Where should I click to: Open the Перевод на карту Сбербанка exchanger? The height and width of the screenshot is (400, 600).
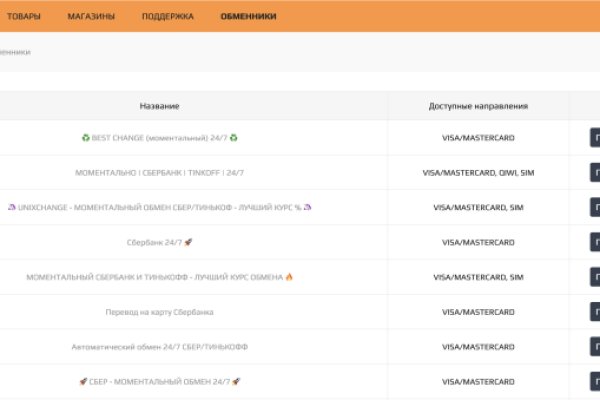[x=160, y=312]
